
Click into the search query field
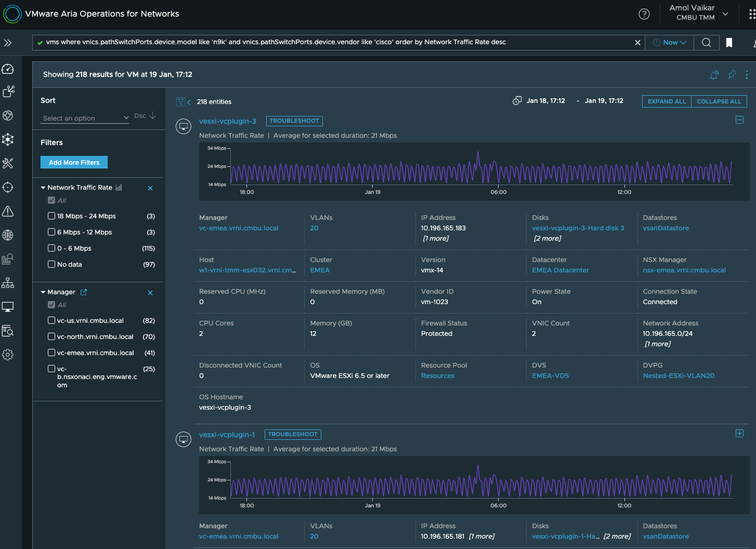point(338,43)
